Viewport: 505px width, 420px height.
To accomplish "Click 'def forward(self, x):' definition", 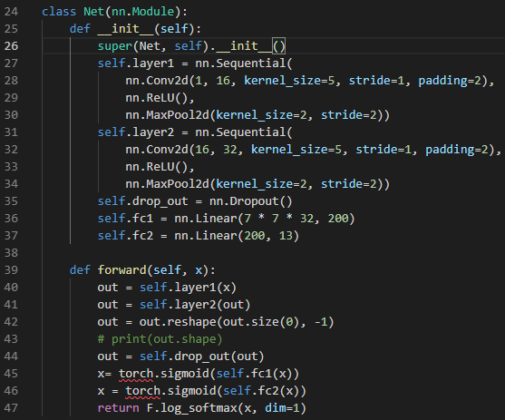I will coord(142,270).
